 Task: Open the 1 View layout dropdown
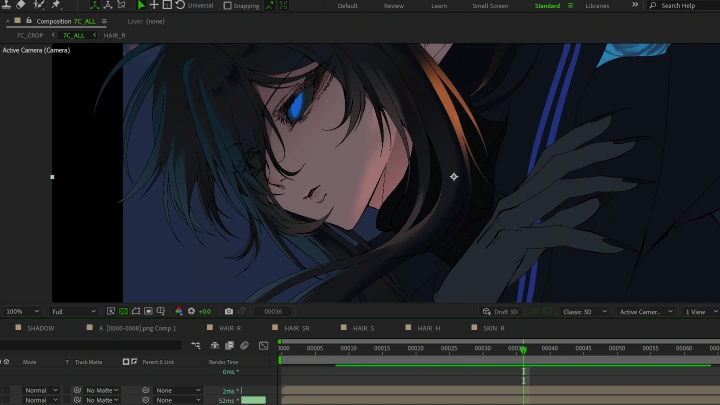[x=700, y=312]
